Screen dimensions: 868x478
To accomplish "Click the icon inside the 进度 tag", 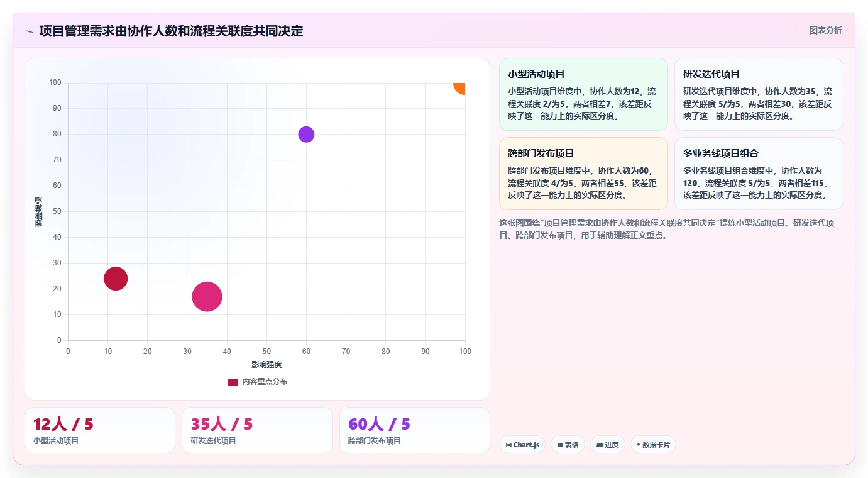I will [x=600, y=445].
